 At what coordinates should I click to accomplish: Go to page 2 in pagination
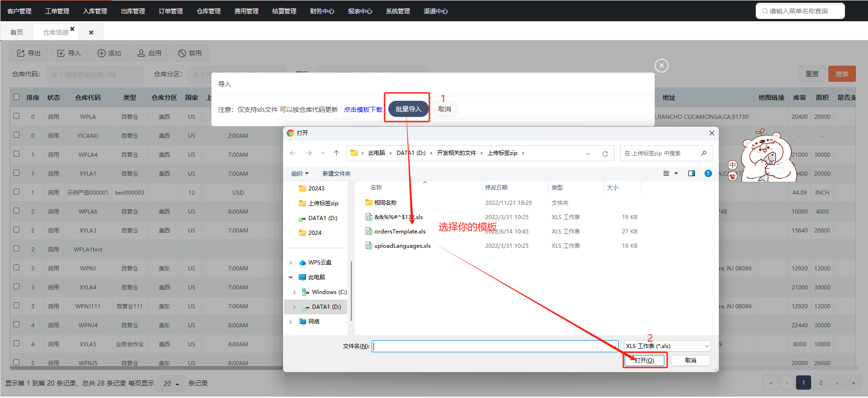(x=820, y=383)
